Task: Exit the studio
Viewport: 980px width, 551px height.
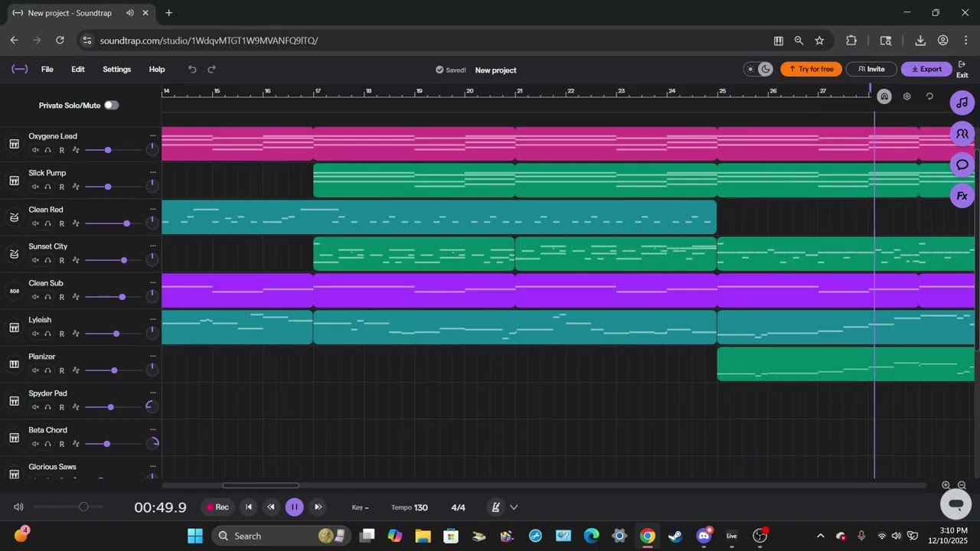Action: pos(962,70)
